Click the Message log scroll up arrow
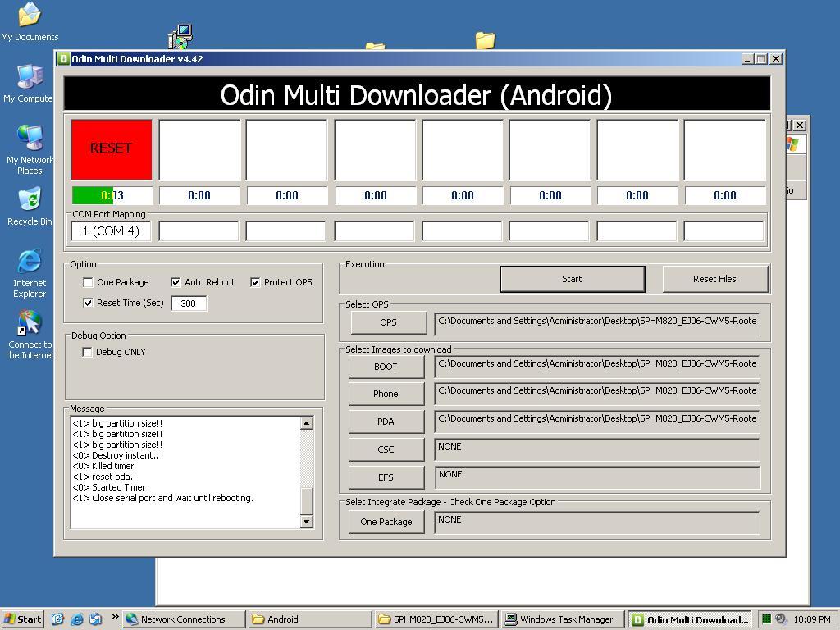Viewport: 840px width, 630px height. [307, 424]
